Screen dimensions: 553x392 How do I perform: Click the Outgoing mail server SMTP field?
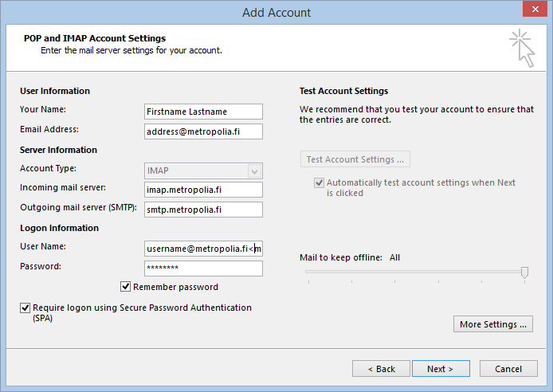(x=203, y=210)
